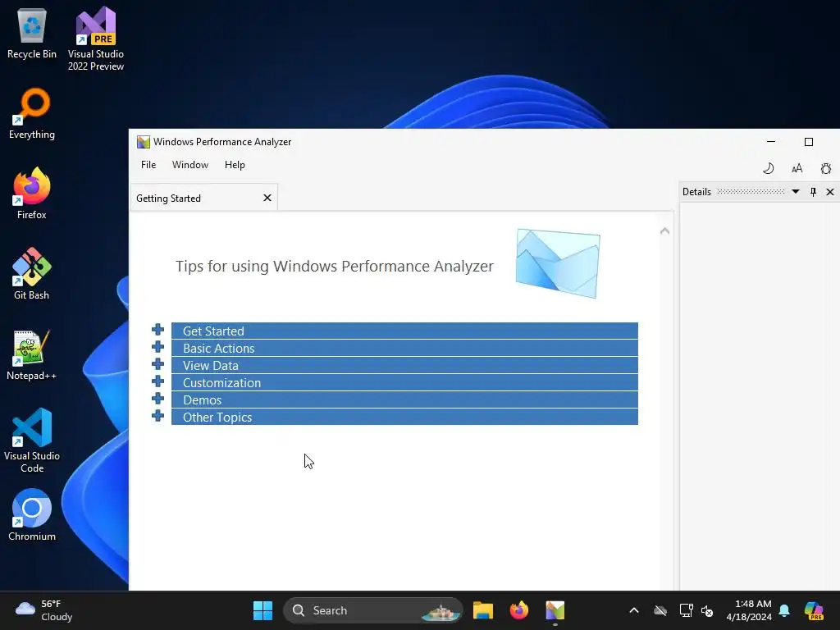840x630 pixels.
Task: Click the Basic Actions section header
Action: pos(404,348)
